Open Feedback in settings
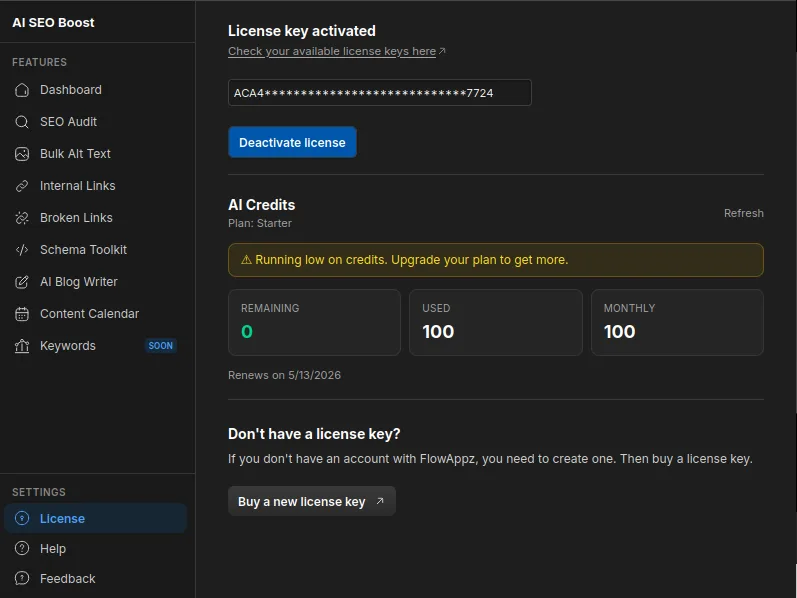Image resolution: width=797 pixels, height=598 pixels. [96, 578]
